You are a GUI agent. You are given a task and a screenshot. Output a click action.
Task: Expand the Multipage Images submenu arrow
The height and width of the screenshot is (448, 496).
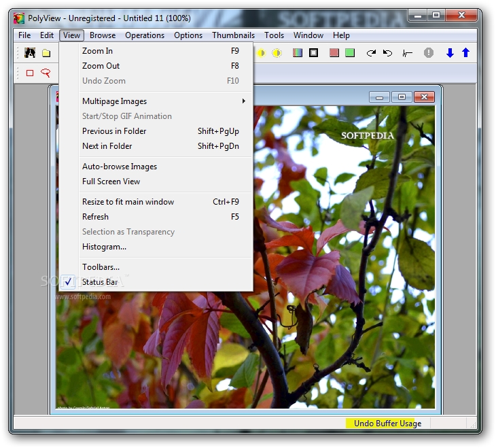tap(243, 101)
